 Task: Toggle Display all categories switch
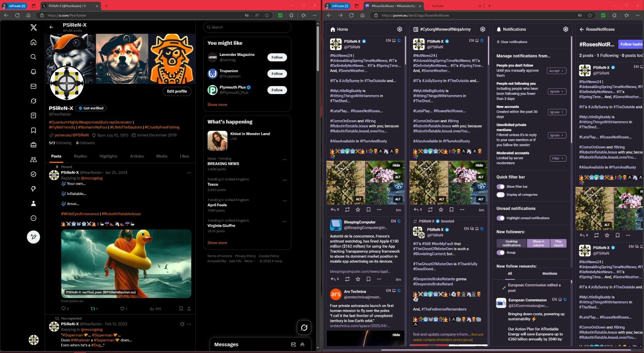(x=500, y=195)
